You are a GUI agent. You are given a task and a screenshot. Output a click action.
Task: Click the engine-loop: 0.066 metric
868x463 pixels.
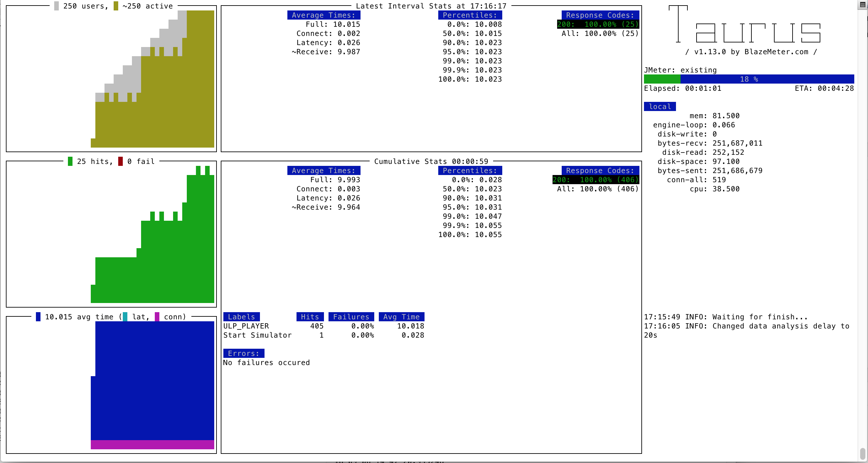(694, 125)
